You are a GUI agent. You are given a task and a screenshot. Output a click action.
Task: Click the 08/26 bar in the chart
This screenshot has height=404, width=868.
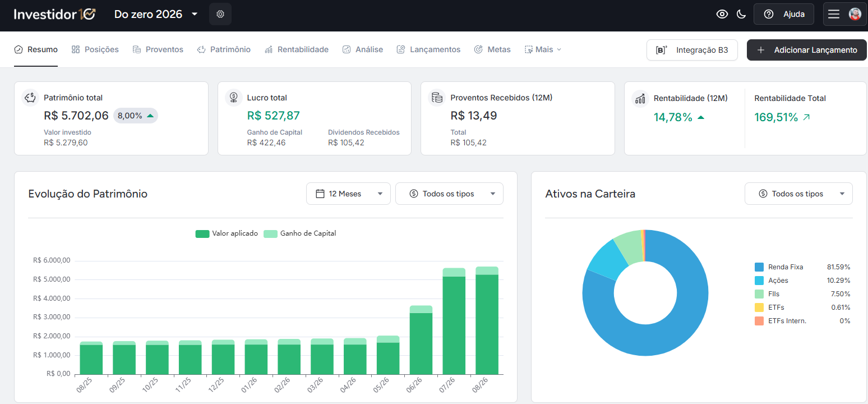pos(487,320)
